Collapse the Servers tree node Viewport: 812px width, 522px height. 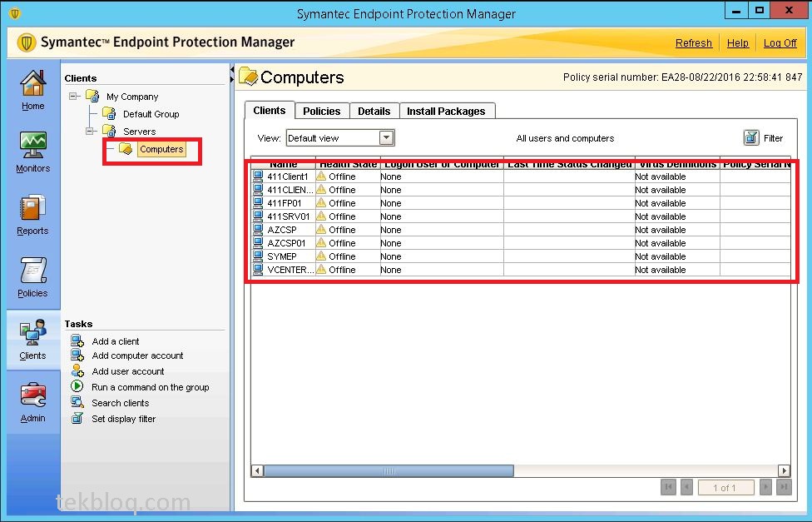coord(91,132)
